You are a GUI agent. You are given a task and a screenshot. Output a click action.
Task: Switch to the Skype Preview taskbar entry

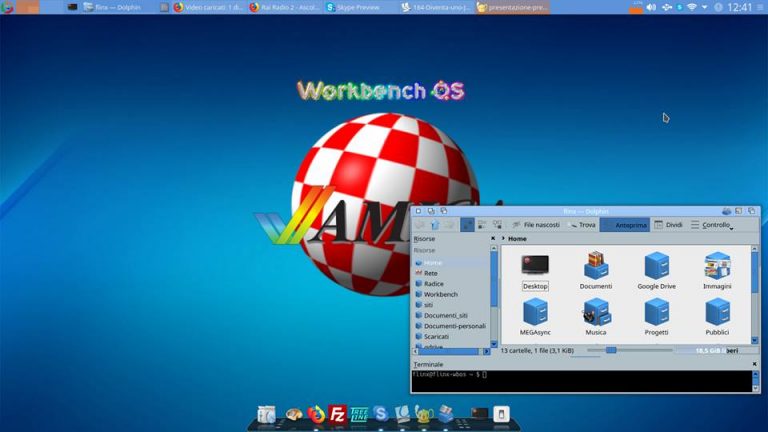tap(353, 7)
